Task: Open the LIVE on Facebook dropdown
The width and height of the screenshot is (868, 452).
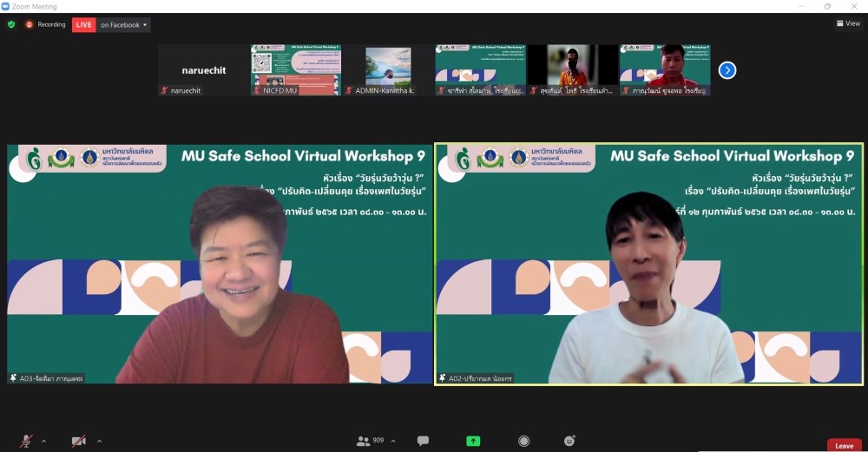Action: coord(124,24)
